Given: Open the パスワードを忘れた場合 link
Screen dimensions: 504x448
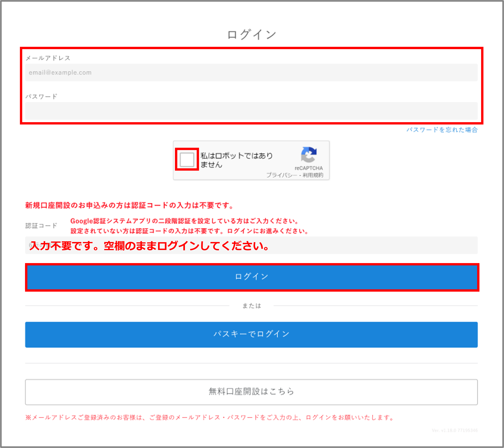Looking at the screenshot, I should [x=442, y=130].
